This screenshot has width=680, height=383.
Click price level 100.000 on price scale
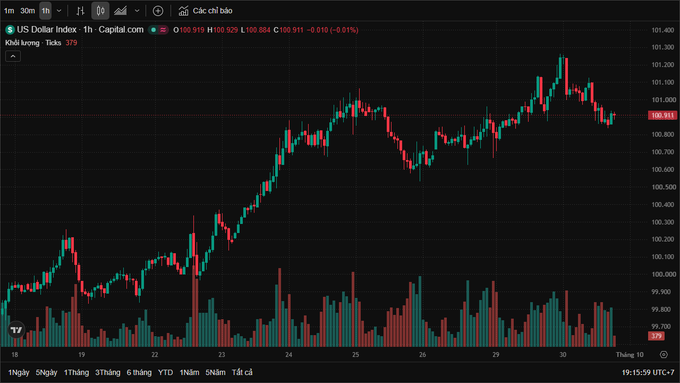(x=664, y=274)
